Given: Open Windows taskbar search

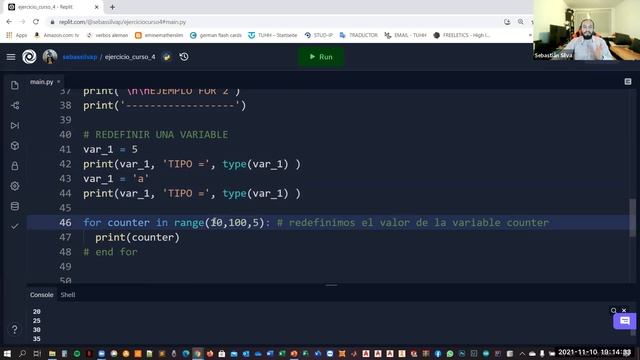Looking at the screenshot, I should (22, 353).
